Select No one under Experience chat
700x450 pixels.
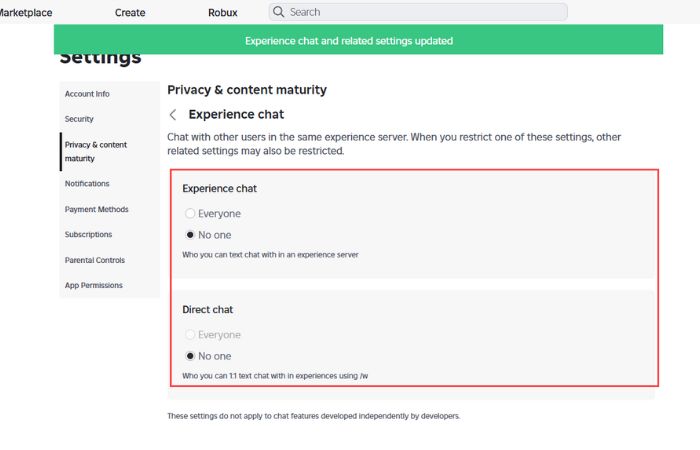[190, 235]
